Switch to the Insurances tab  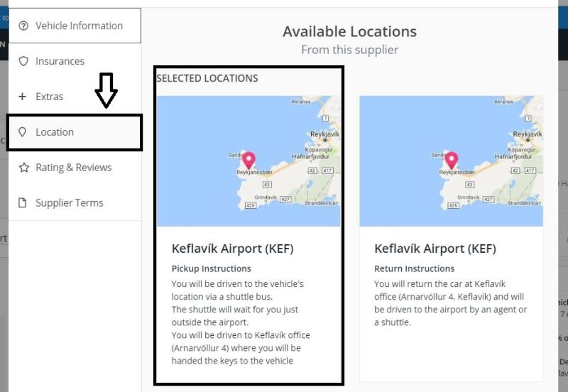(75, 61)
